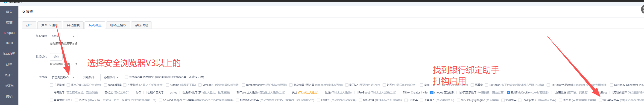Expand the 添加插件 dropdown button

pos(111,77)
